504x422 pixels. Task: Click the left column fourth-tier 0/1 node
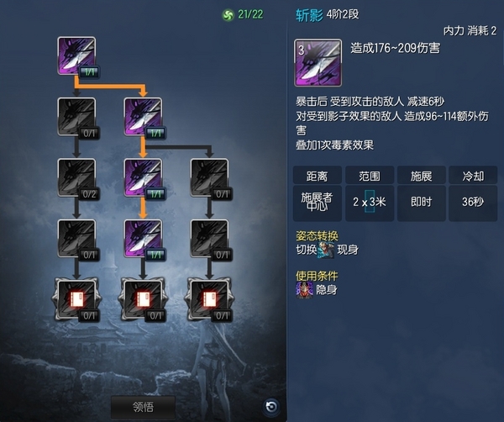pyautogui.click(x=76, y=239)
